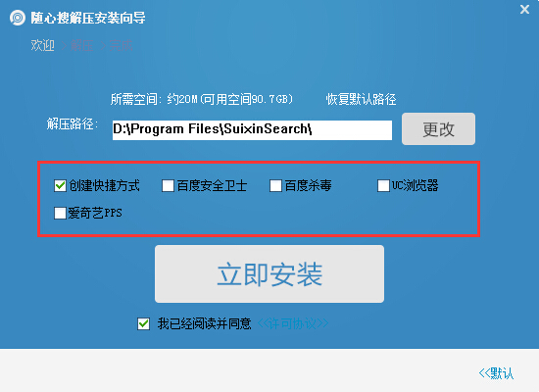Focus the 解压路径 input field
Screen dimensions: 539x392
252,130
